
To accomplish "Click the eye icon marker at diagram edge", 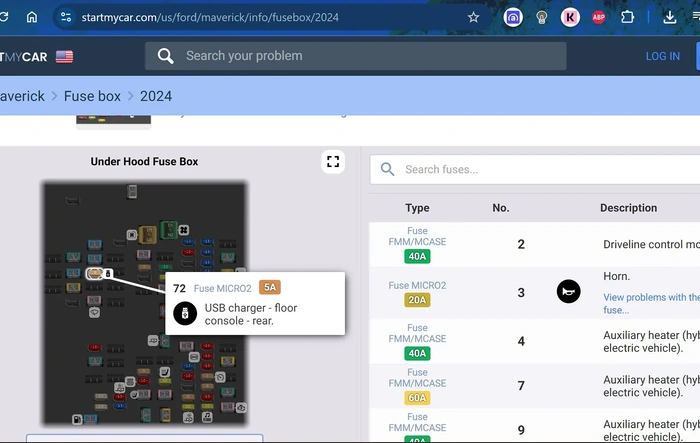I will [241, 408].
